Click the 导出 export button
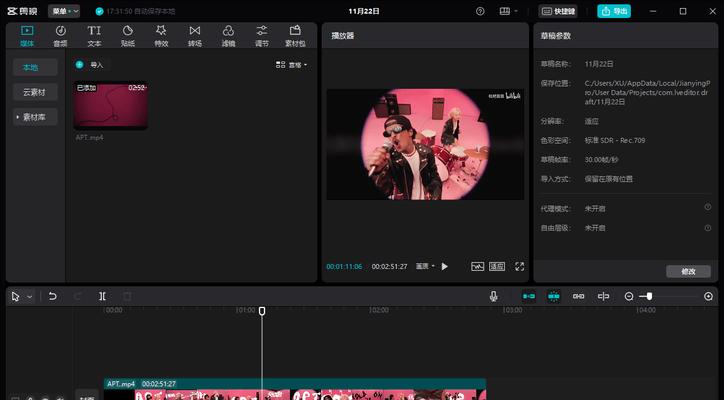724x400 pixels. point(614,11)
